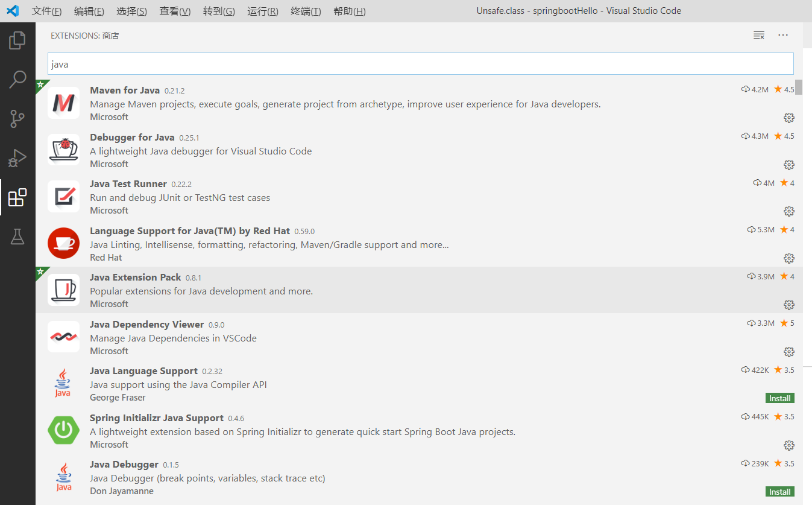The height and width of the screenshot is (505, 812).
Task: Click the 445K download count
Action: pyautogui.click(x=755, y=417)
